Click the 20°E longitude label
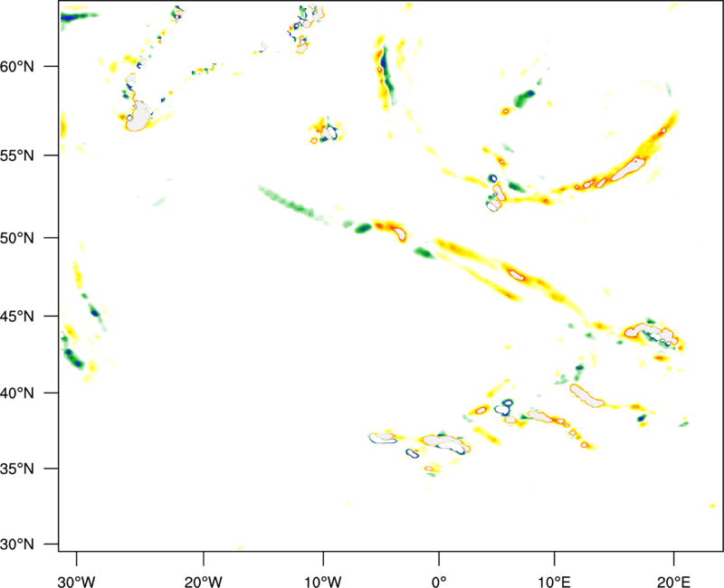The image size is (724, 588). (673, 582)
